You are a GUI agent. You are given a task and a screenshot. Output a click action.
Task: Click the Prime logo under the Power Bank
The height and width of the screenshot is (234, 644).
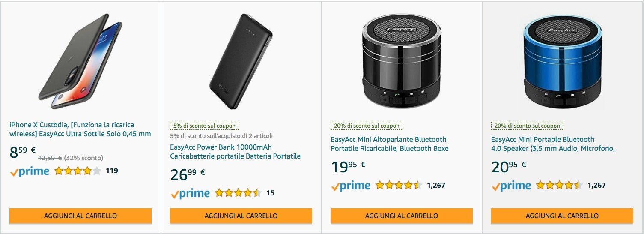[190, 193]
